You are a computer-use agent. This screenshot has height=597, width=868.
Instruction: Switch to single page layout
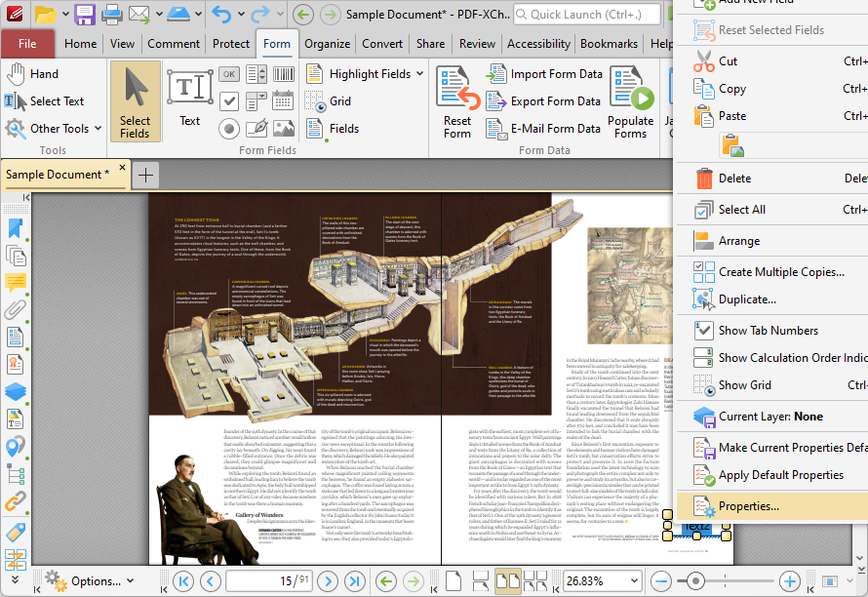(454, 581)
